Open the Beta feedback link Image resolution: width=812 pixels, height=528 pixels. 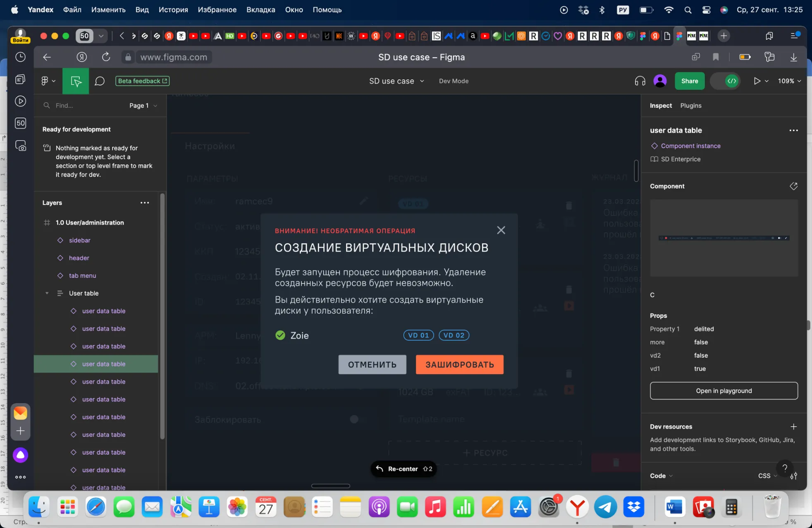coord(142,81)
